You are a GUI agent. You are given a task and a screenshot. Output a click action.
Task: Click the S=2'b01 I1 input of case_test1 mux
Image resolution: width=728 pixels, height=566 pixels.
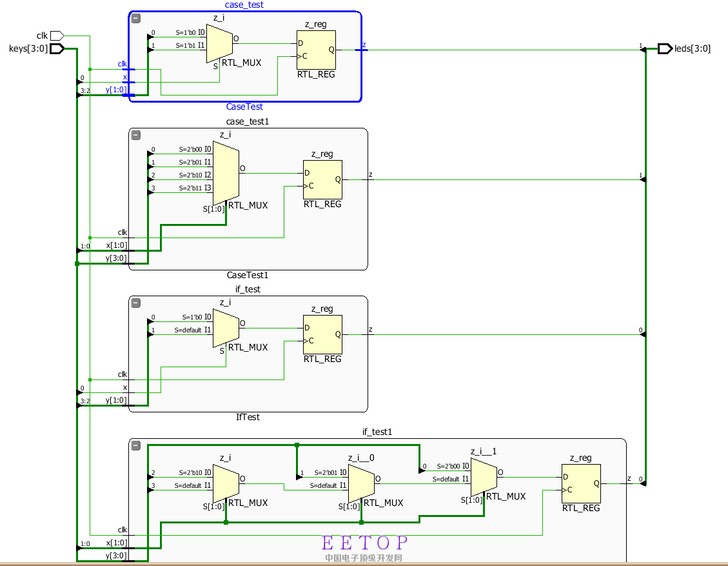[195, 162]
